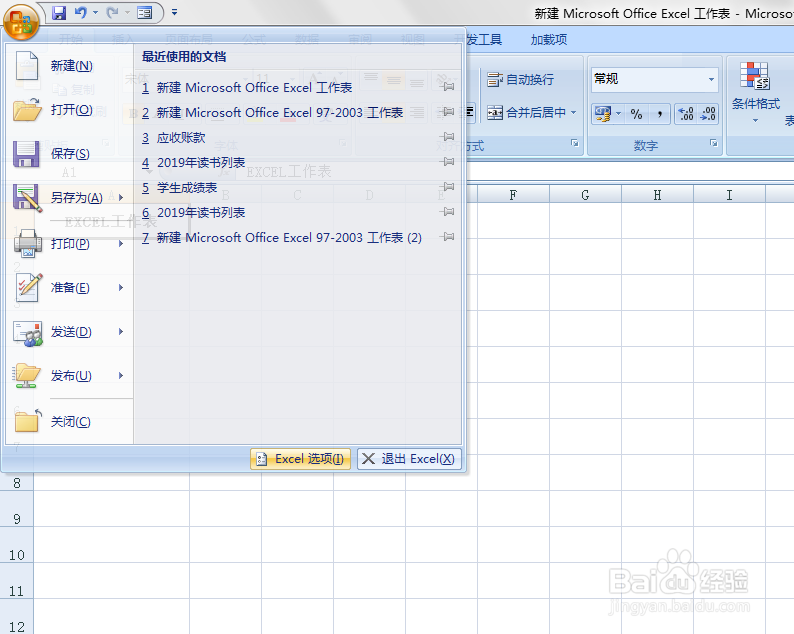Expand the 另存为 submenu arrow
794x634 pixels.
(121, 197)
